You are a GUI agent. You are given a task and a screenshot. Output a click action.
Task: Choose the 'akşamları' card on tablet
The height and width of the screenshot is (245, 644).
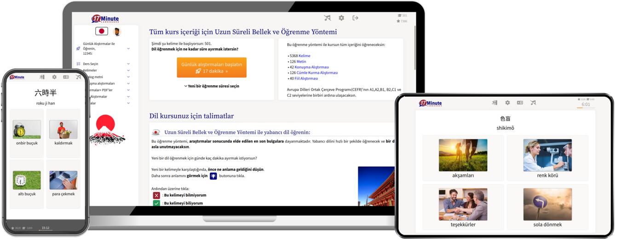click(x=463, y=158)
